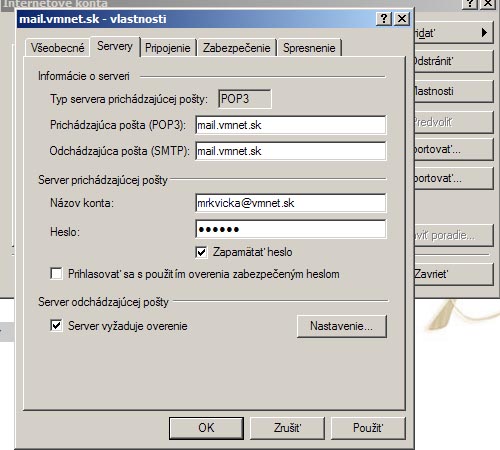Switch to the Všeobecné tab
This screenshot has width=500, height=450.
(x=57, y=48)
